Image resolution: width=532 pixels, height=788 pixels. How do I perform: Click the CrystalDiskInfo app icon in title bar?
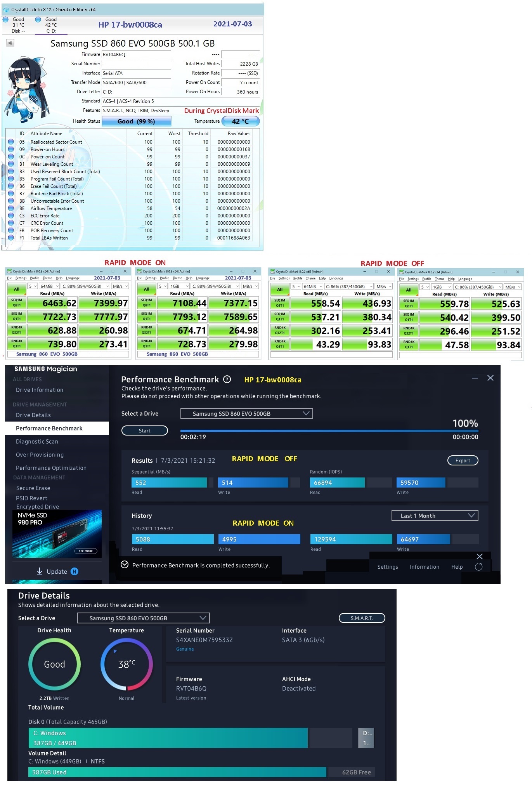(6, 10)
